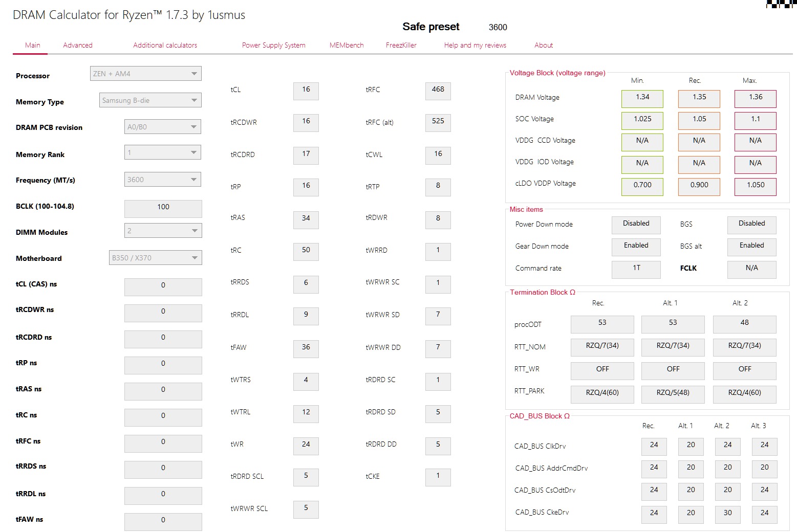
Task: Expand the Memory Rank dropdown
Action: click(163, 152)
